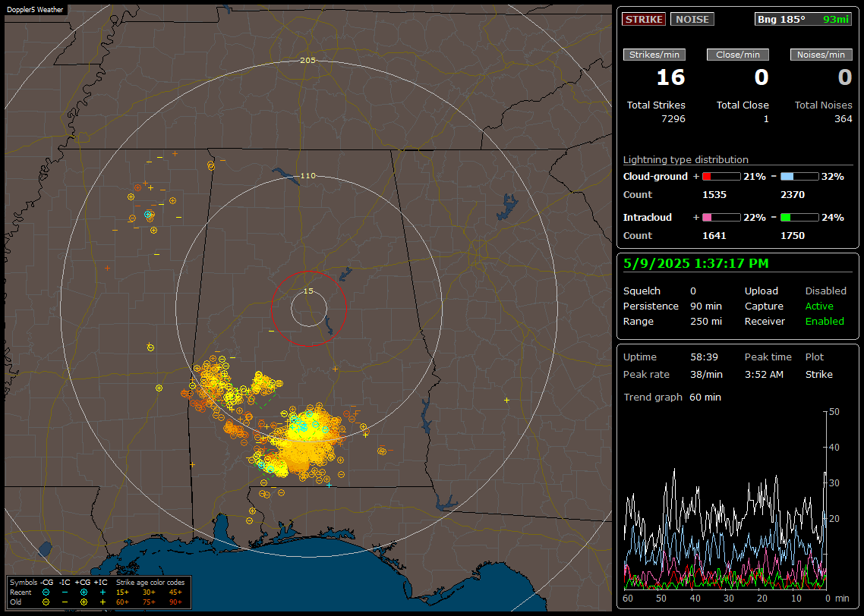Click the Bng 185° 93mi readout
Image resolution: width=864 pixels, height=616 pixels.
point(803,19)
